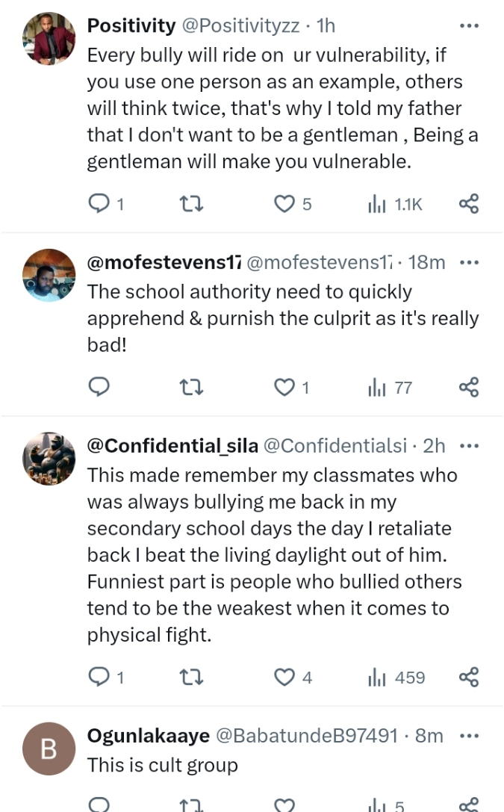504x812 pixels.
Task: View the 459 views analytics
Action: click(396, 678)
